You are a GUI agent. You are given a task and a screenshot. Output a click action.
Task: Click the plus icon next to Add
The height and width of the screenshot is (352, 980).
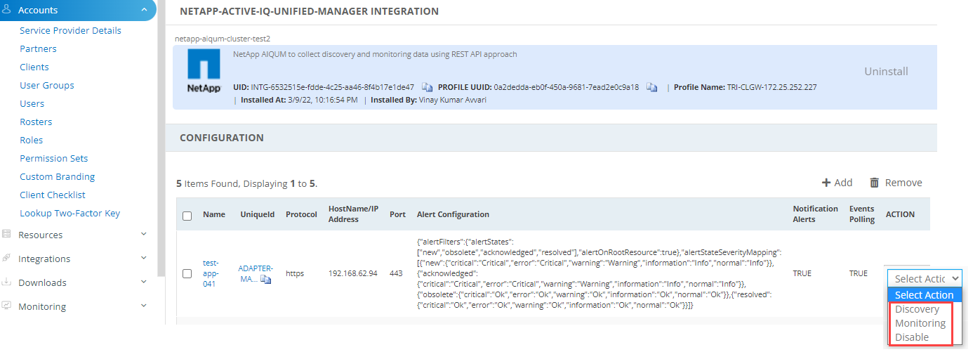click(x=826, y=183)
